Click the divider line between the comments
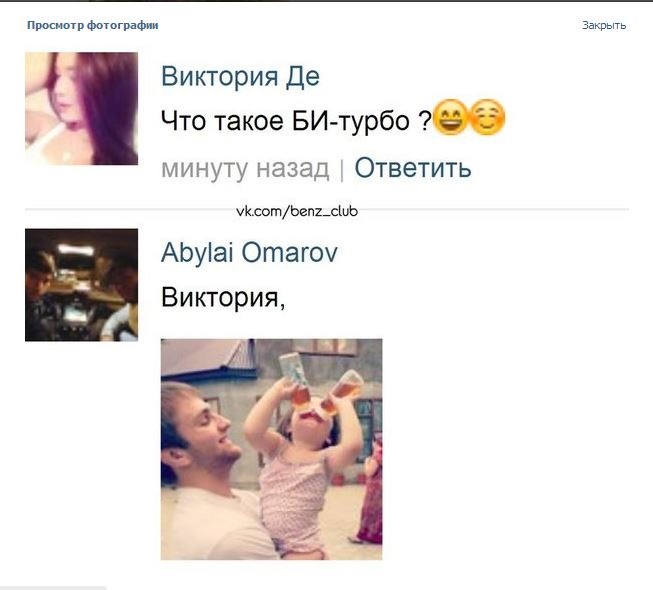 tap(326, 209)
